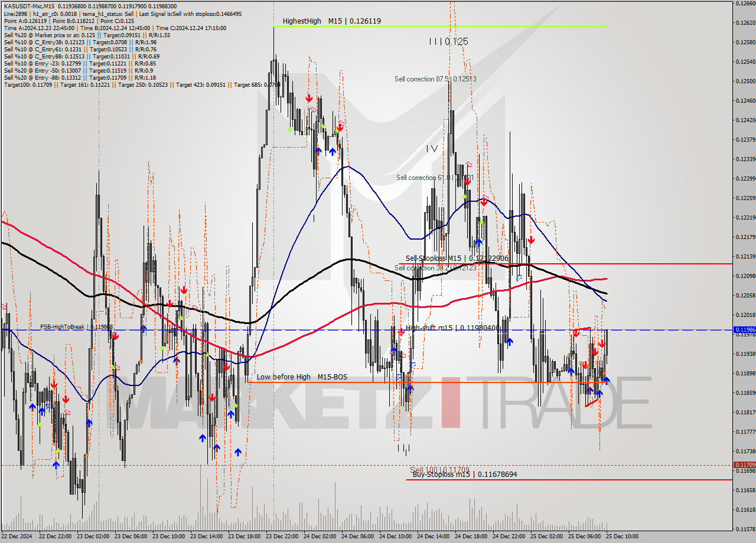Click the 'I V' wave label

pyautogui.click(x=432, y=149)
